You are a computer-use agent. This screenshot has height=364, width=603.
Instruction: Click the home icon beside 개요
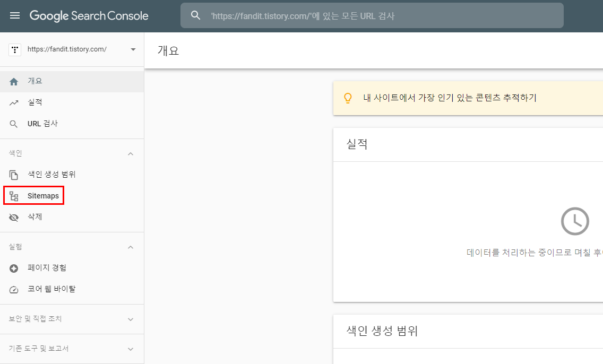(x=14, y=82)
